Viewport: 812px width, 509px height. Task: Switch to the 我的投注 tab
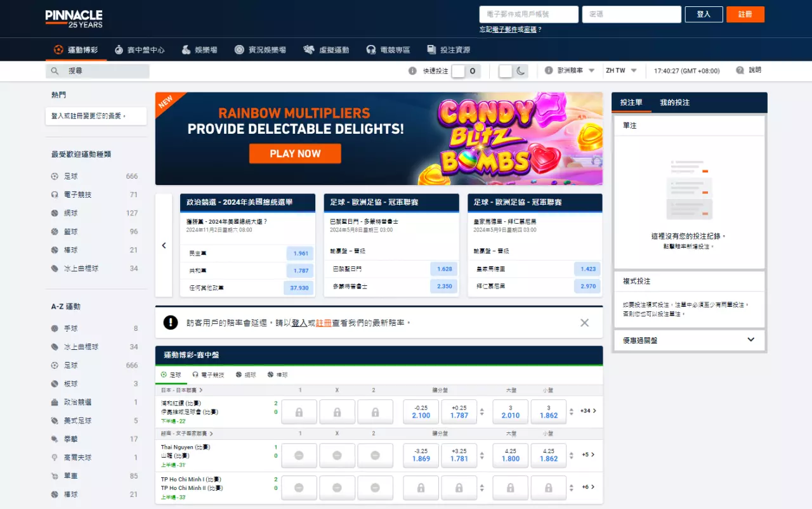click(674, 102)
